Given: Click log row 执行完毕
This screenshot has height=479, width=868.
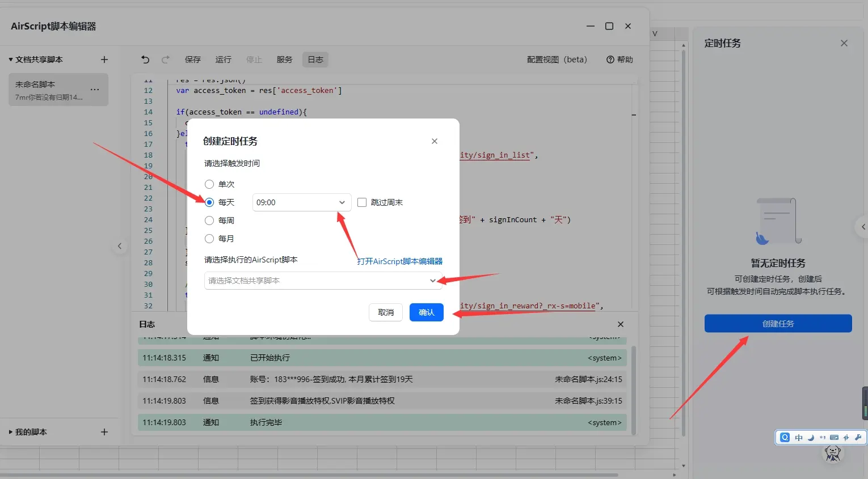Looking at the screenshot, I should 382,422.
